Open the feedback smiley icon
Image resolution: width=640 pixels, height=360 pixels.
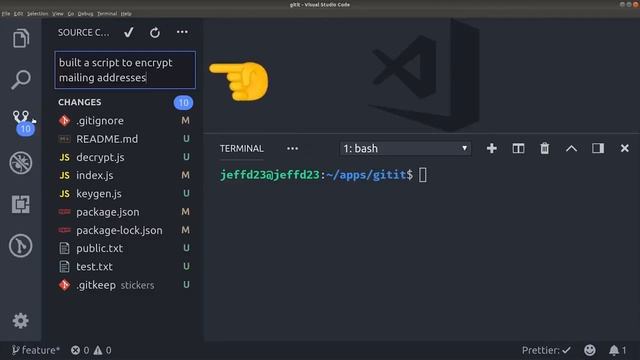click(x=589, y=350)
